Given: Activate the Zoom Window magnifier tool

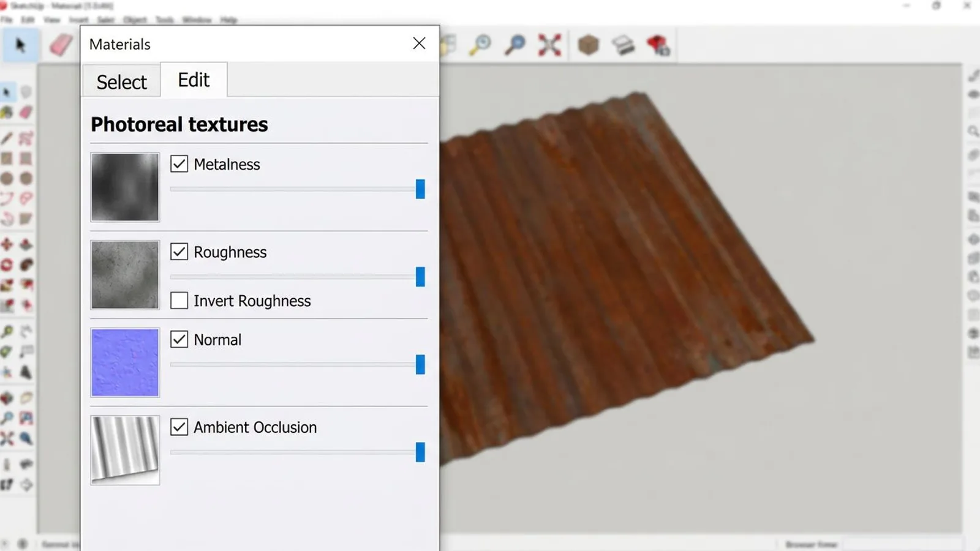Looking at the screenshot, I should (515, 45).
